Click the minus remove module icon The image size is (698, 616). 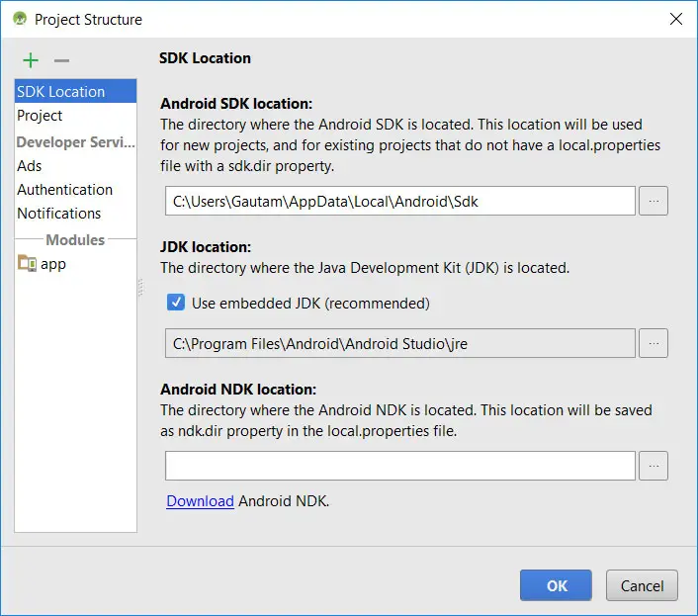point(61,60)
